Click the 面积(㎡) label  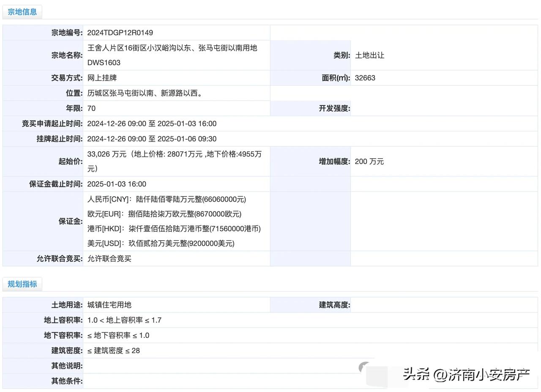click(x=336, y=78)
